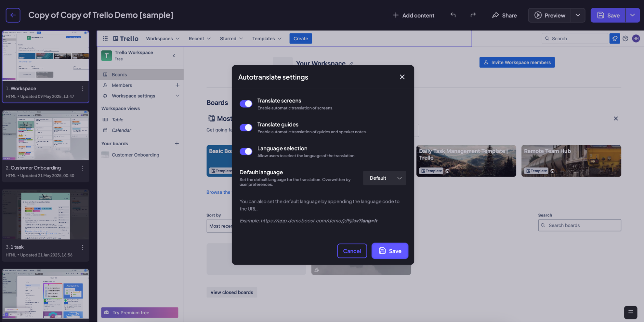Click the Workspace settings gear icon
Screen dimensions: 644x322
(105, 96)
